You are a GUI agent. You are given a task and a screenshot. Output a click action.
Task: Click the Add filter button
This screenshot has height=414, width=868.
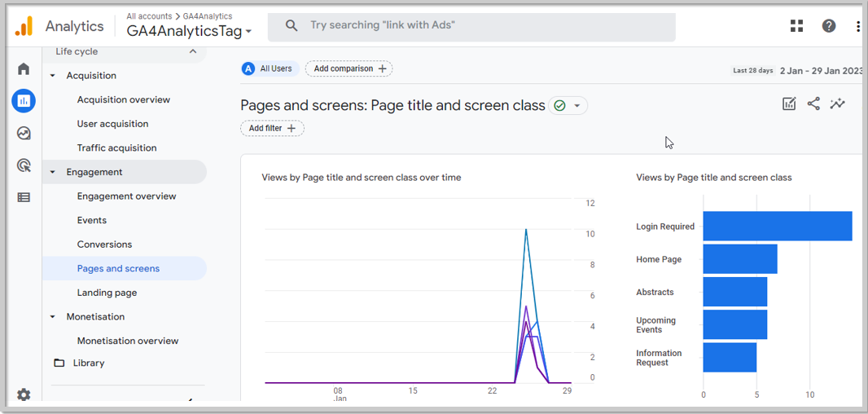272,128
